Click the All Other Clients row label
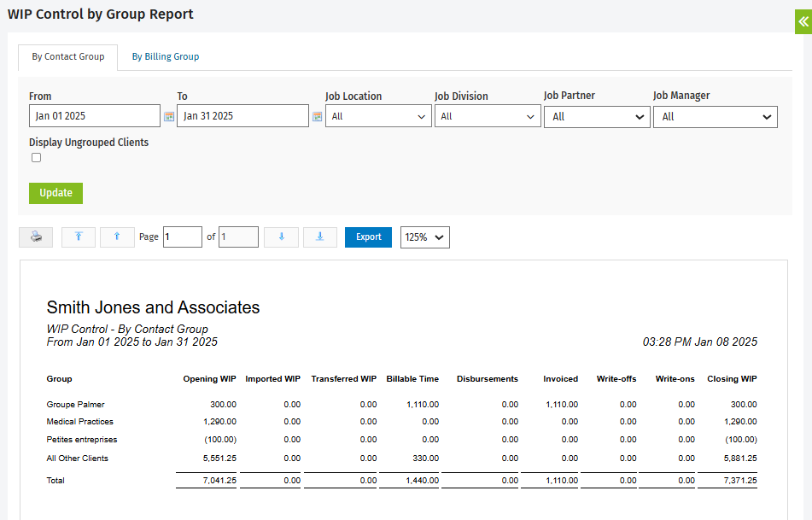Viewport: 812px width, 520px height. tap(77, 459)
